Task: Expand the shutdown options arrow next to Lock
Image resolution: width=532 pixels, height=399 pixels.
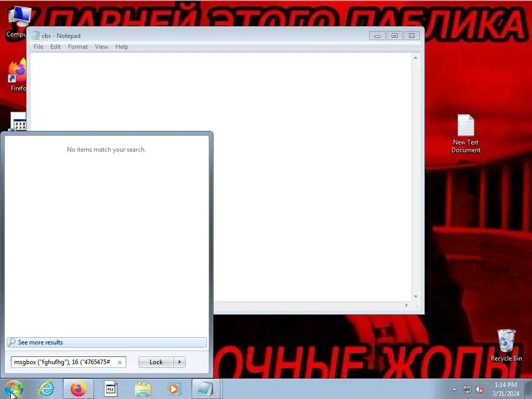Action: [x=179, y=362]
